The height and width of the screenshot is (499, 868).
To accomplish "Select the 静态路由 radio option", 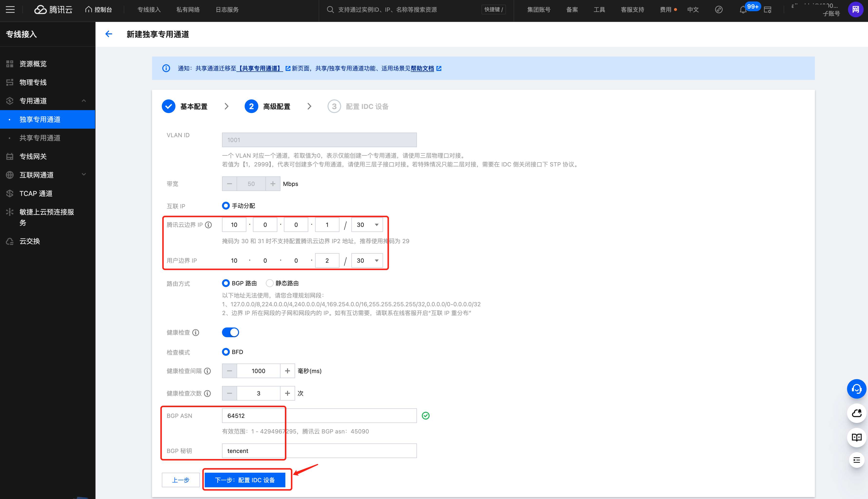I will [270, 283].
